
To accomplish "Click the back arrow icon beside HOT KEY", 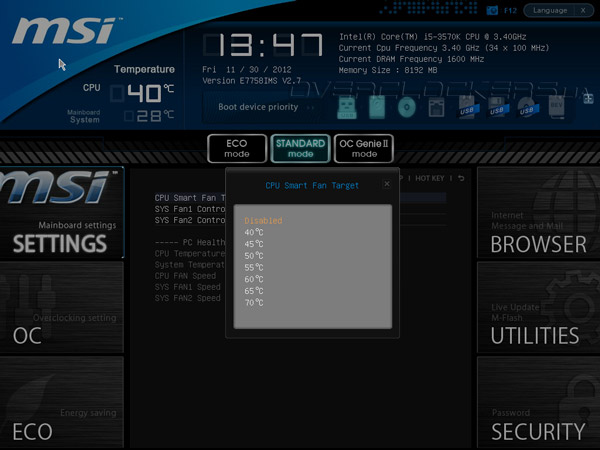I will tap(461, 178).
